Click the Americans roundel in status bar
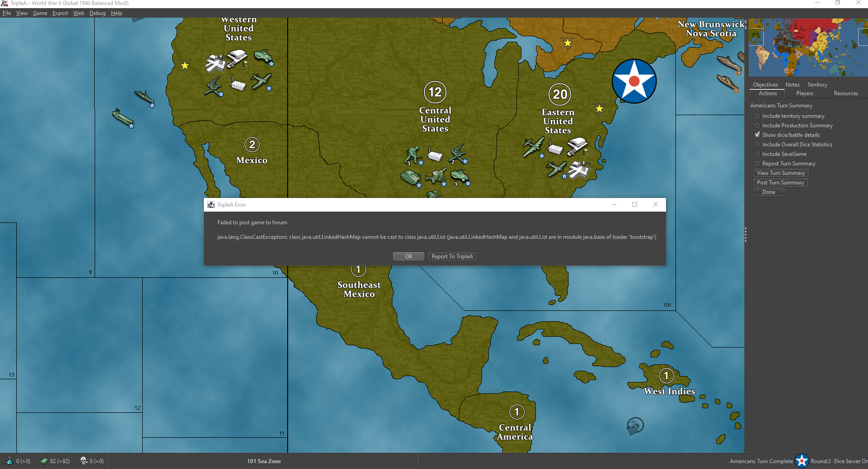 click(x=802, y=461)
